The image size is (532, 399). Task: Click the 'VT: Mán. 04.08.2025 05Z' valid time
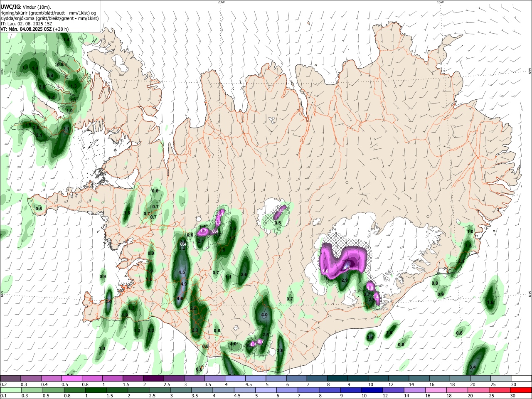click(x=26, y=29)
